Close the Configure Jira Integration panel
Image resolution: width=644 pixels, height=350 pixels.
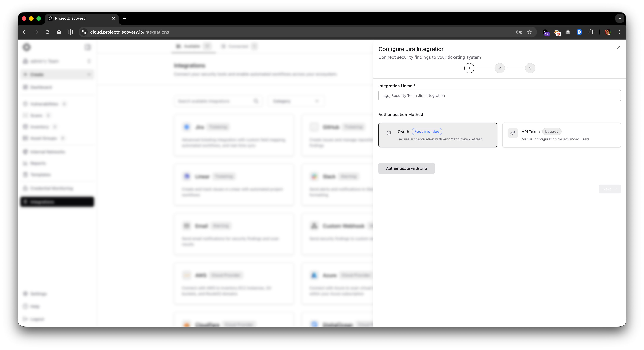[618, 47]
